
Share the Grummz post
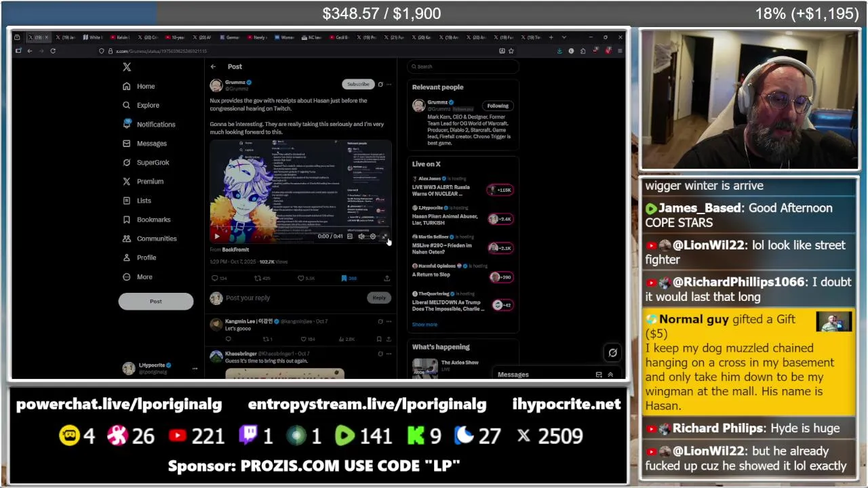coord(387,278)
